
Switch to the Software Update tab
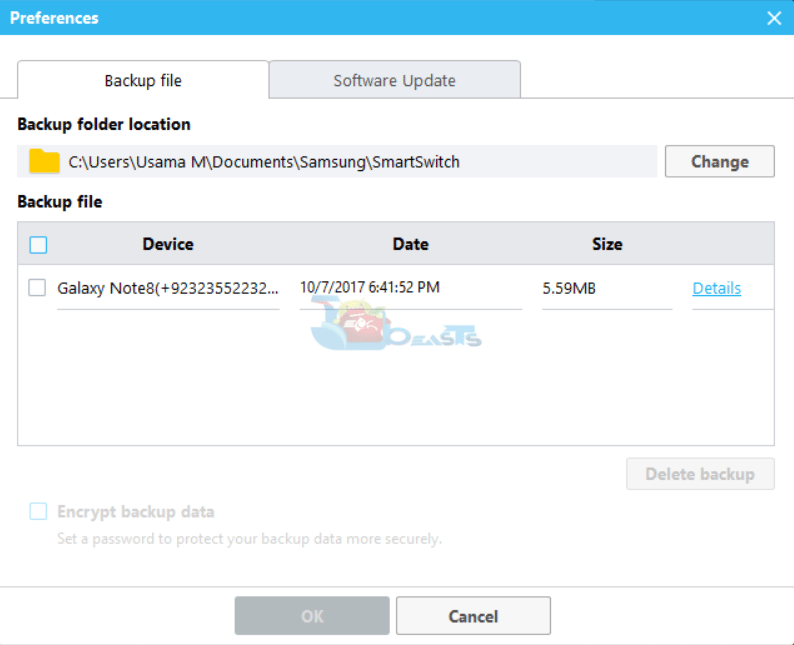394,80
